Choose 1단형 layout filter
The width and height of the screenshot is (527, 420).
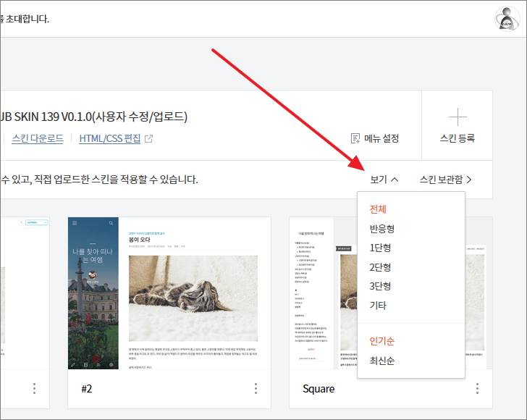coord(380,248)
